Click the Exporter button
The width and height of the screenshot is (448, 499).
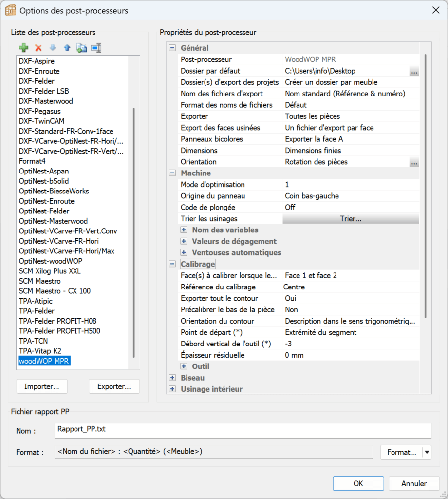(x=114, y=386)
